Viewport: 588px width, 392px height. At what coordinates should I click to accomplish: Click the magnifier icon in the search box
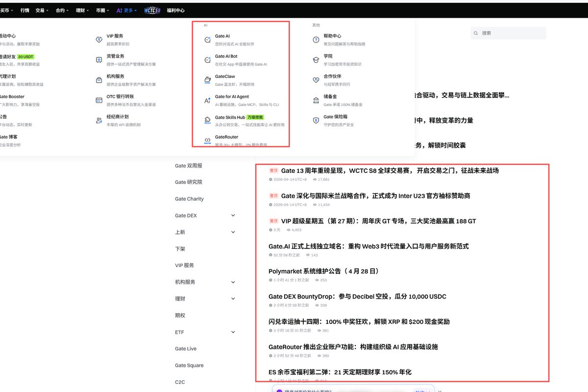[x=476, y=33]
